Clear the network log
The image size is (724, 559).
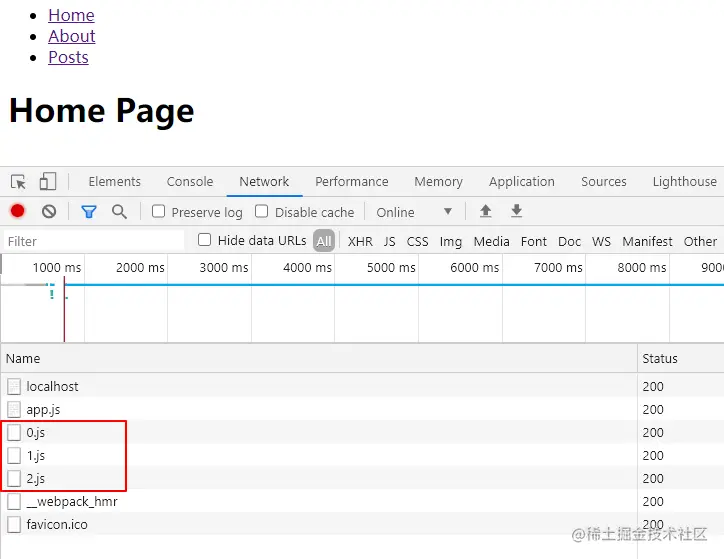(x=49, y=211)
